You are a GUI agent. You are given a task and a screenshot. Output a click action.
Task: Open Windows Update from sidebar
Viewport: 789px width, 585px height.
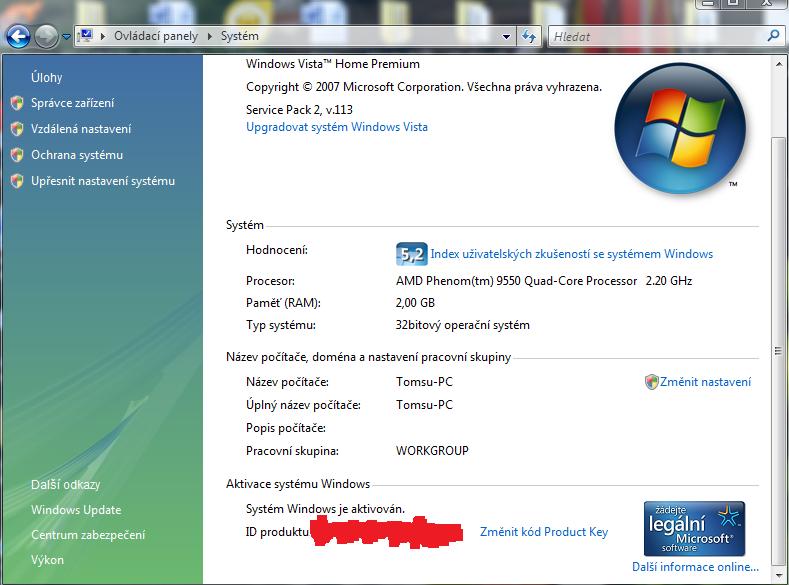76,510
